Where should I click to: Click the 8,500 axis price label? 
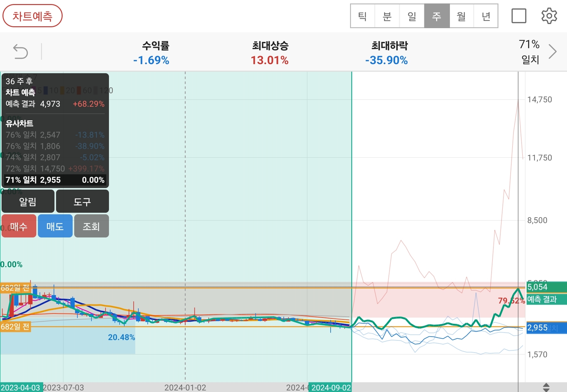(537, 220)
